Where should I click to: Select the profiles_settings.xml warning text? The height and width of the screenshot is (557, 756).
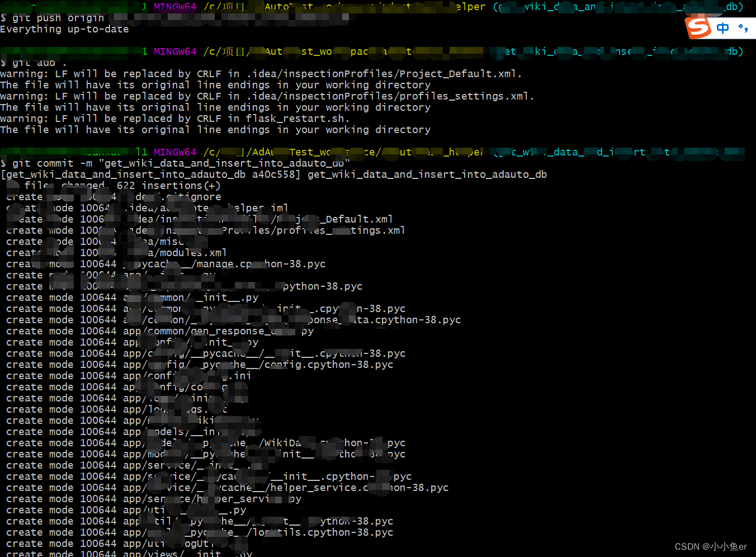click(268, 96)
